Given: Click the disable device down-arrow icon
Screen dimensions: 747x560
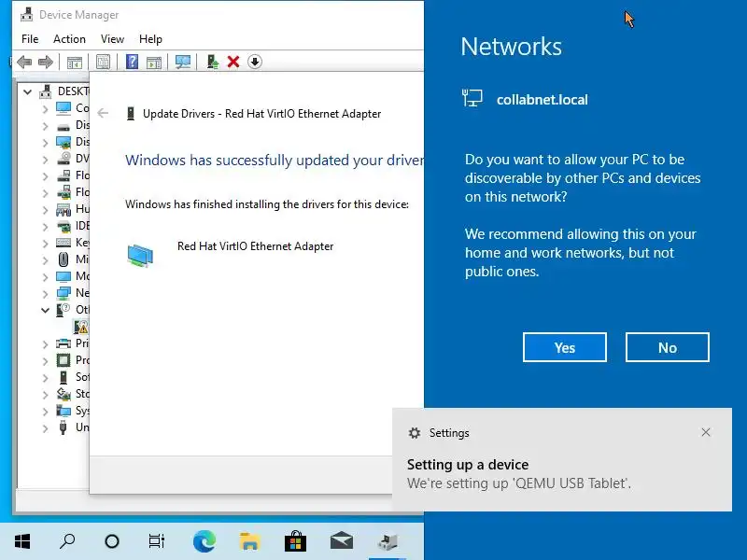Looking at the screenshot, I should (255, 62).
